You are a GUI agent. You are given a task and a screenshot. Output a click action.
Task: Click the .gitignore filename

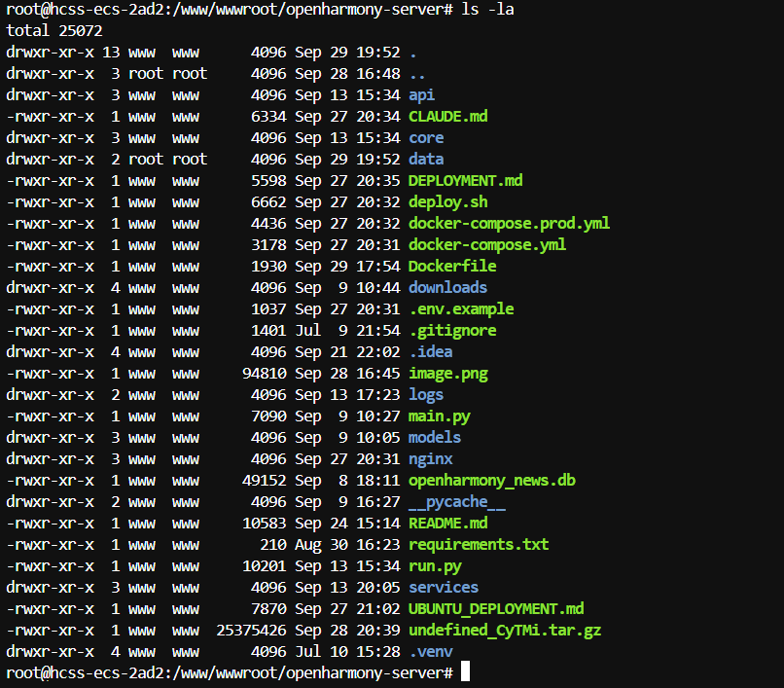pos(452,330)
